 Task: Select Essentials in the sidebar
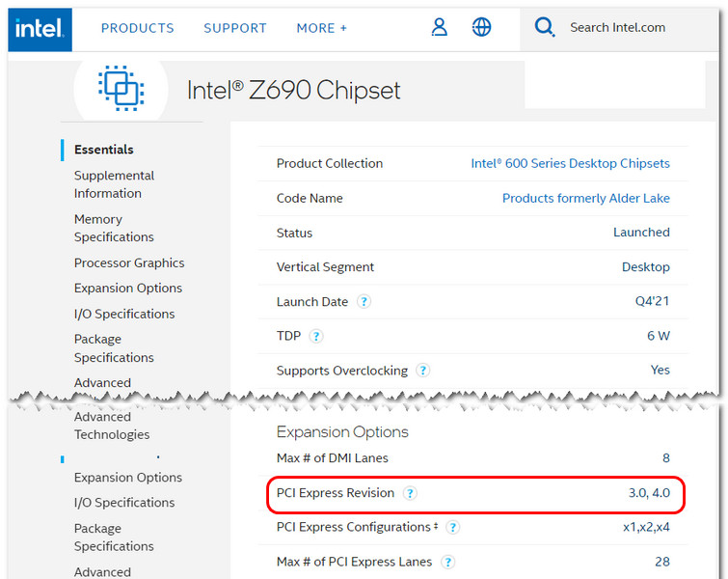click(104, 150)
